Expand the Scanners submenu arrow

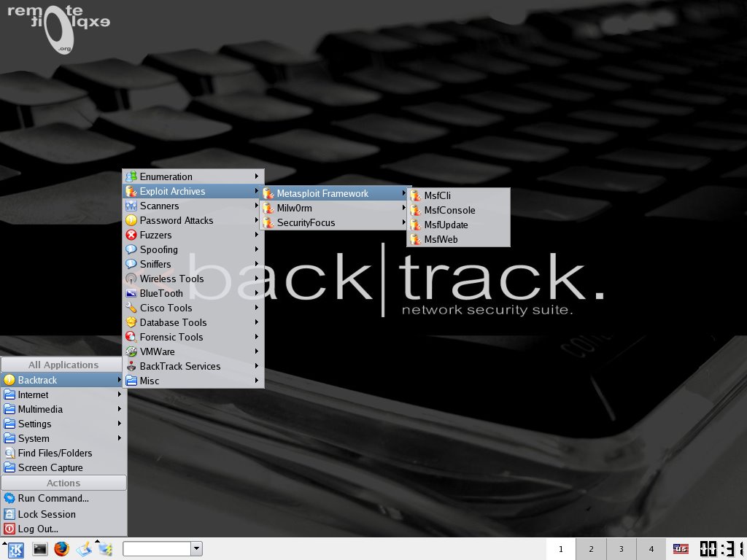pos(256,206)
